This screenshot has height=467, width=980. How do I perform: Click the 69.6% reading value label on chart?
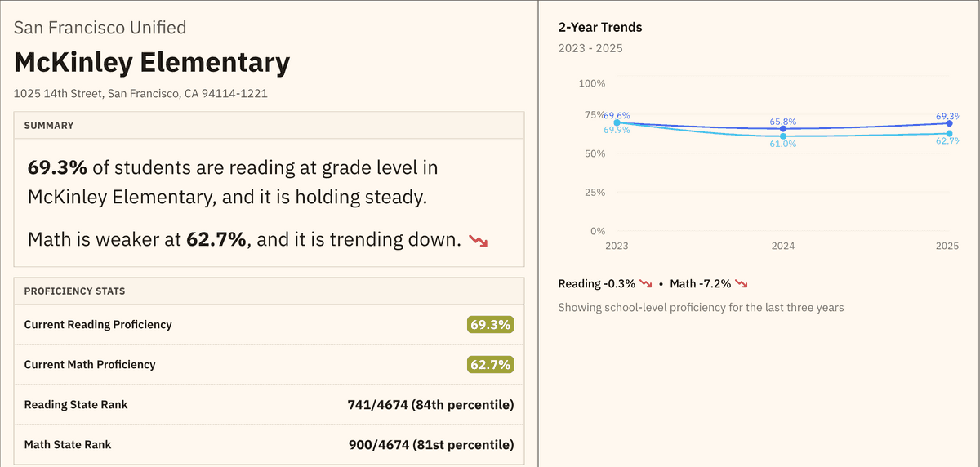617,116
